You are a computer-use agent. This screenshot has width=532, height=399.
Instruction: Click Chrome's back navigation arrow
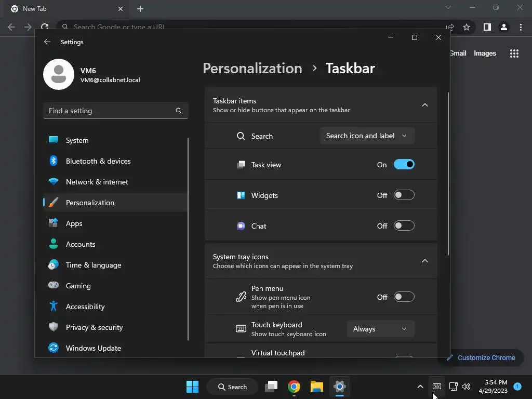pos(11,27)
